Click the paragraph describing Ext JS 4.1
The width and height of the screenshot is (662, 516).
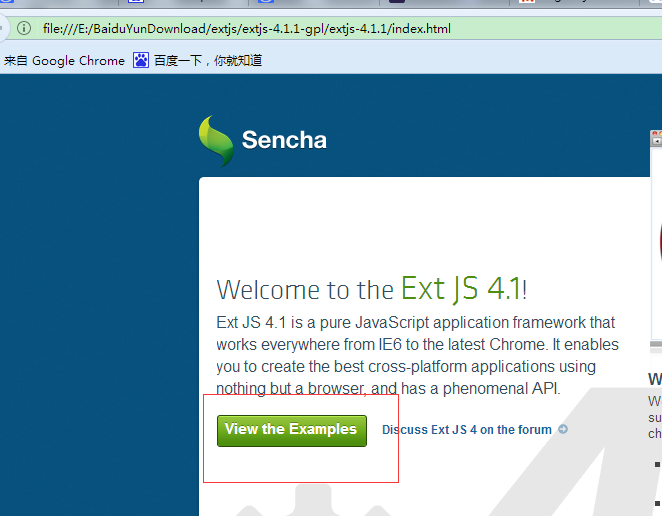click(417, 356)
